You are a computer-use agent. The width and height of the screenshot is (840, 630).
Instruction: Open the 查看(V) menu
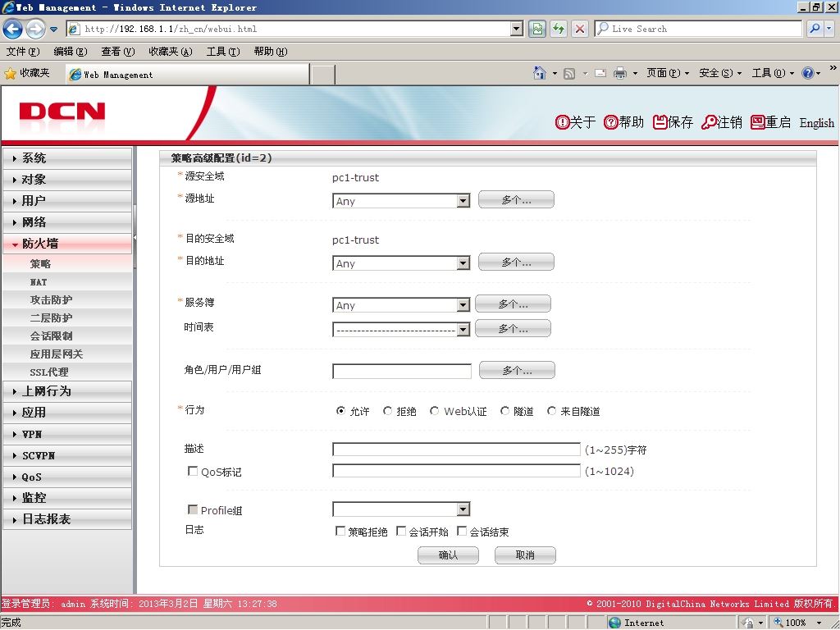(118, 52)
